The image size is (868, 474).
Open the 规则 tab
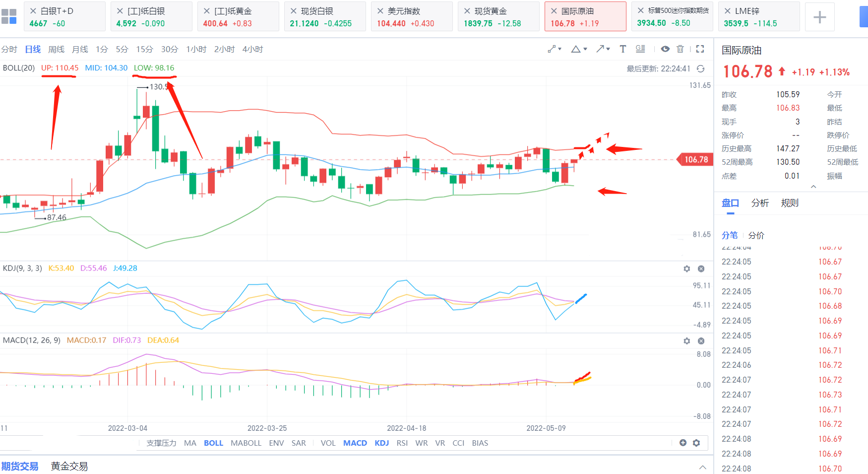click(x=790, y=203)
